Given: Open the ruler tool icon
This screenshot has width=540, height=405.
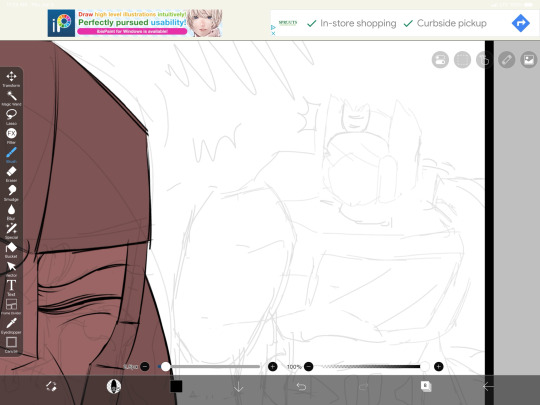Looking at the screenshot, I should [x=507, y=60].
